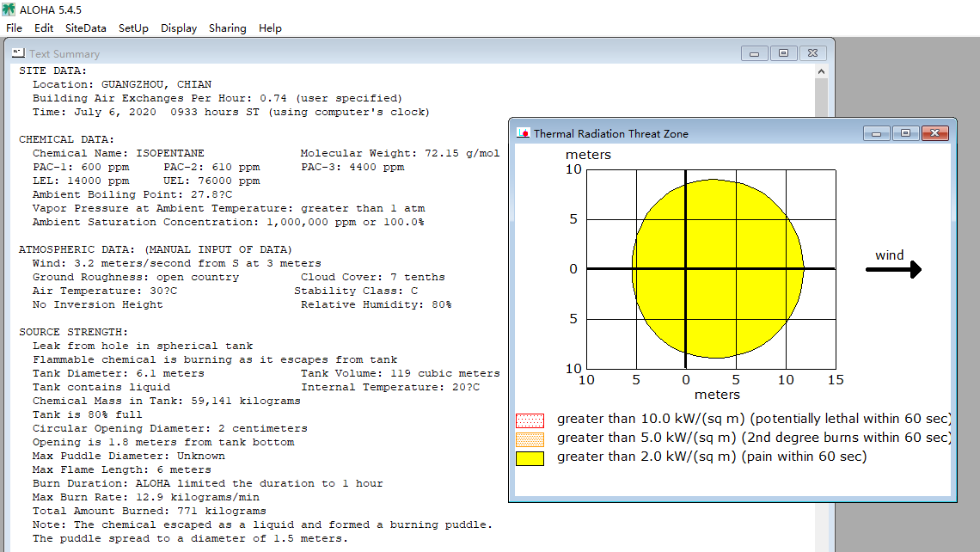Click 'UEL: 76000 ppm' value
The image size is (980, 552).
tap(211, 181)
